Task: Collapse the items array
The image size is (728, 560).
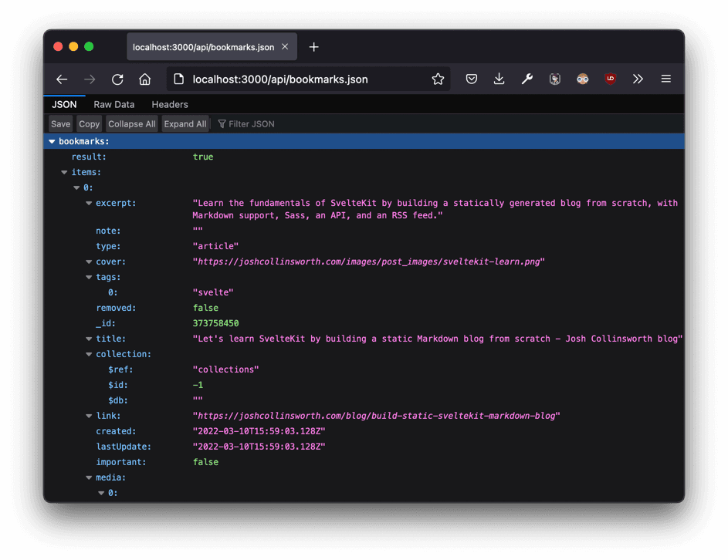Action: 64,173
